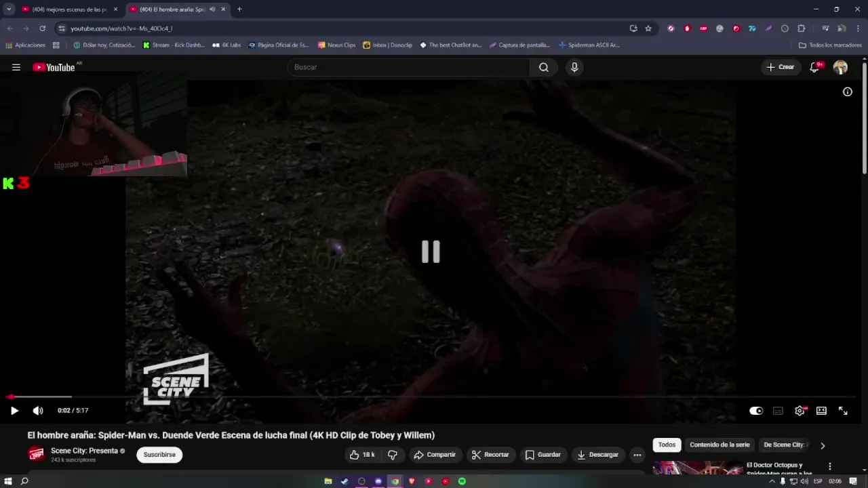Install app icon in address bar
The image size is (868, 488).
coord(633,28)
